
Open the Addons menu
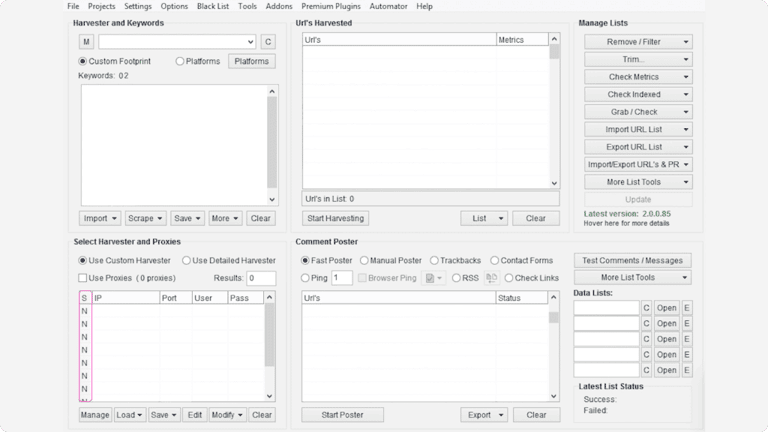click(x=279, y=6)
